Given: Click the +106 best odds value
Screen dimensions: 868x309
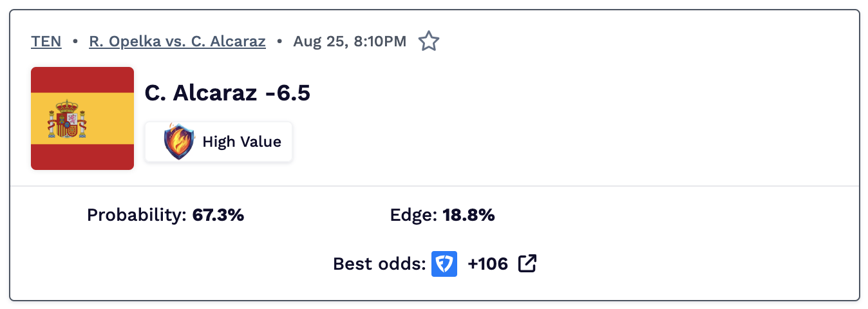Looking at the screenshot, I should point(487,264).
